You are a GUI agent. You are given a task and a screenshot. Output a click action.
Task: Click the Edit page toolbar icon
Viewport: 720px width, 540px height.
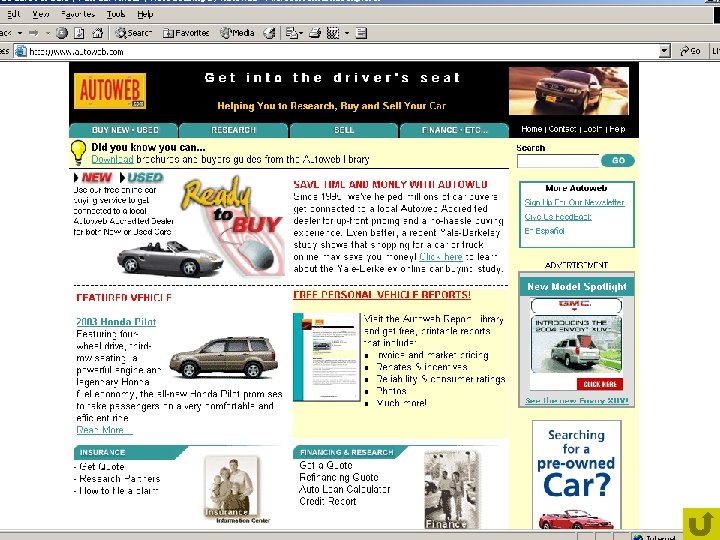333,33
